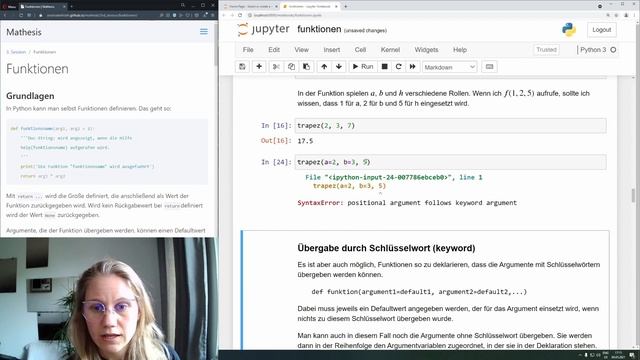640x360 pixels.
Task: Open the Mathesis hamburger menu
Action: pyautogui.click(x=204, y=31)
